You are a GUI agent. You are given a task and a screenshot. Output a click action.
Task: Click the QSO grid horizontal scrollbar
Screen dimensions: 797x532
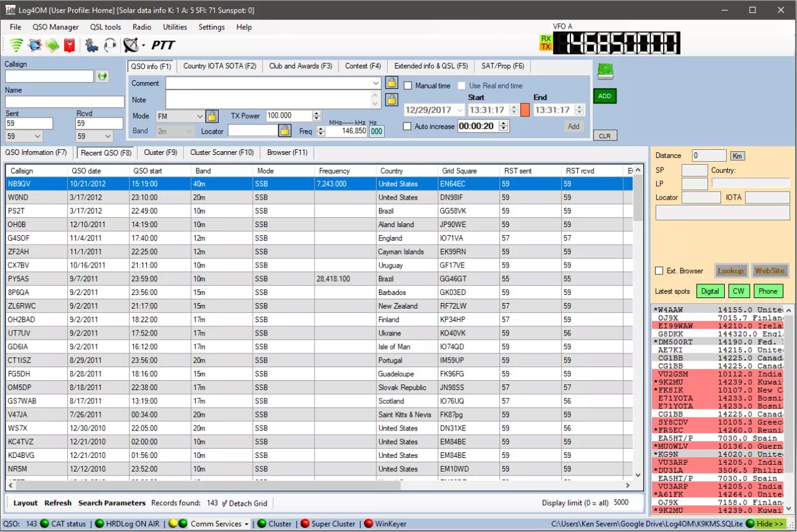pos(319,485)
